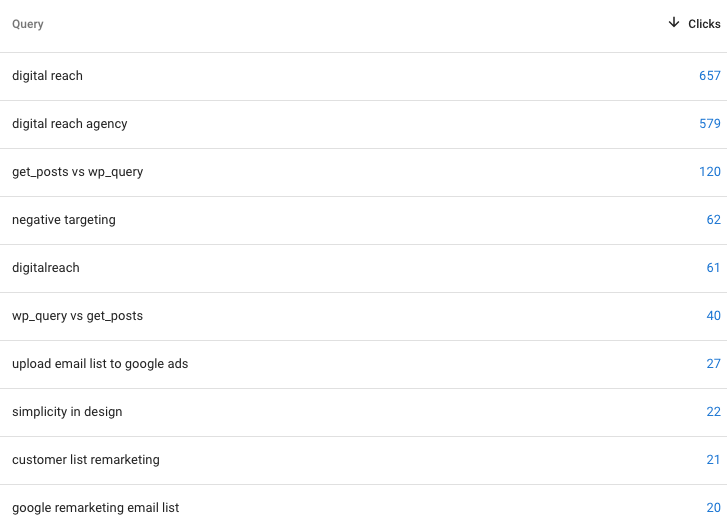Select 'google remarketing email list' query
The image size is (727, 524).
pyautogui.click(x=96, y=508)
